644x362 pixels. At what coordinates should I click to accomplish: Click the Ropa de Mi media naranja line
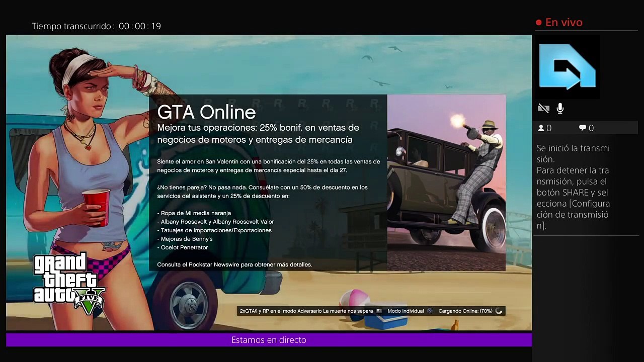194,213
